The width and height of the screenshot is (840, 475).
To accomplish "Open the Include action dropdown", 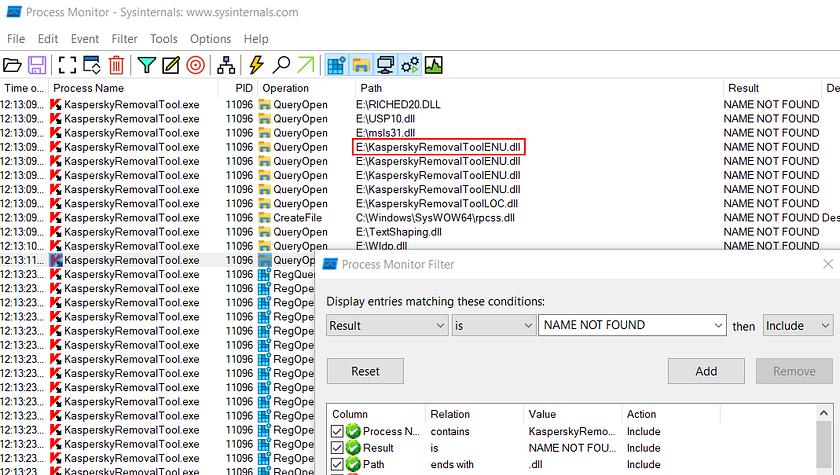I will click(798, 326).
